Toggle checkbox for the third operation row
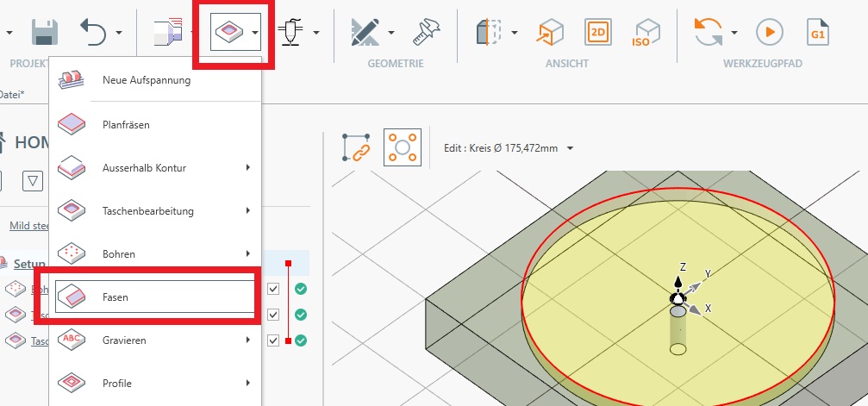868x406 pixels. coord(273,340)
